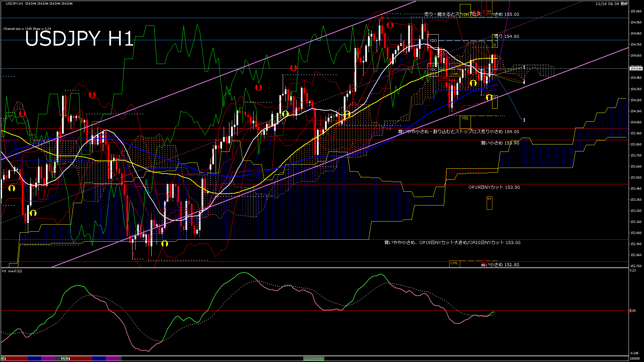
Task: Click the current price tag 154.544
Action: [636, 68]
